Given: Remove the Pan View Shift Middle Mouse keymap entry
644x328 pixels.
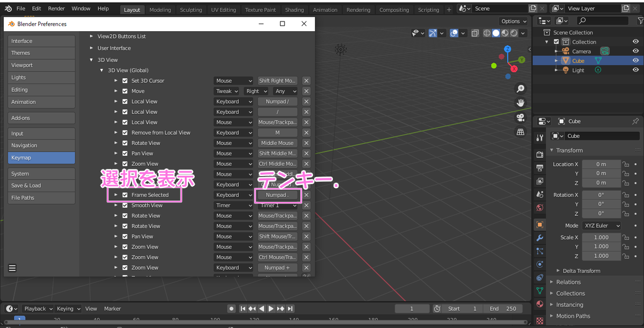Looking at the screenshot, I should (306, 154).
